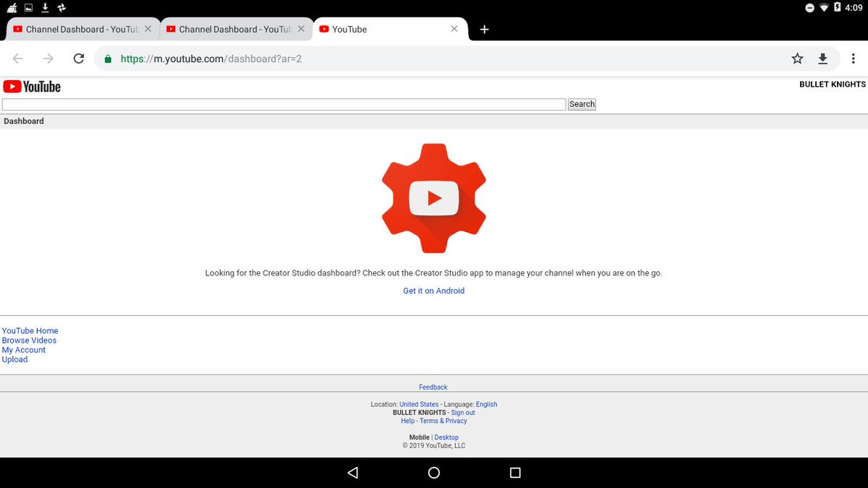Change location via United States link

419,404
